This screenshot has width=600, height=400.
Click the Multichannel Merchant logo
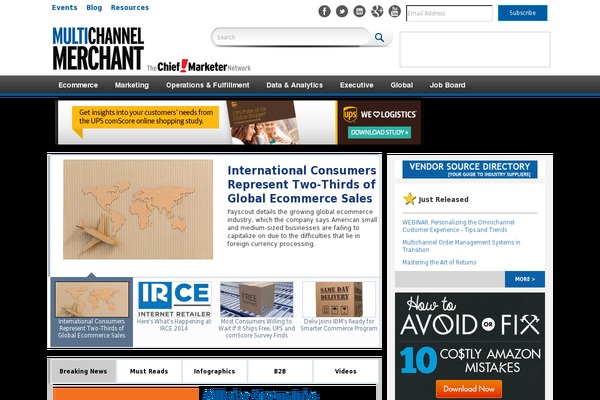pyautogui.click(x=98, y=49)
